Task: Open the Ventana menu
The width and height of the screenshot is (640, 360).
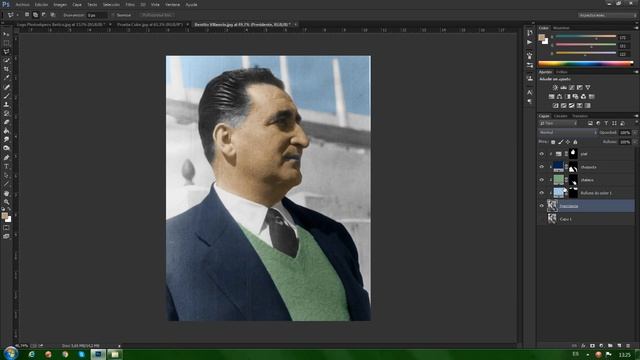Action: tap(172, 4)
